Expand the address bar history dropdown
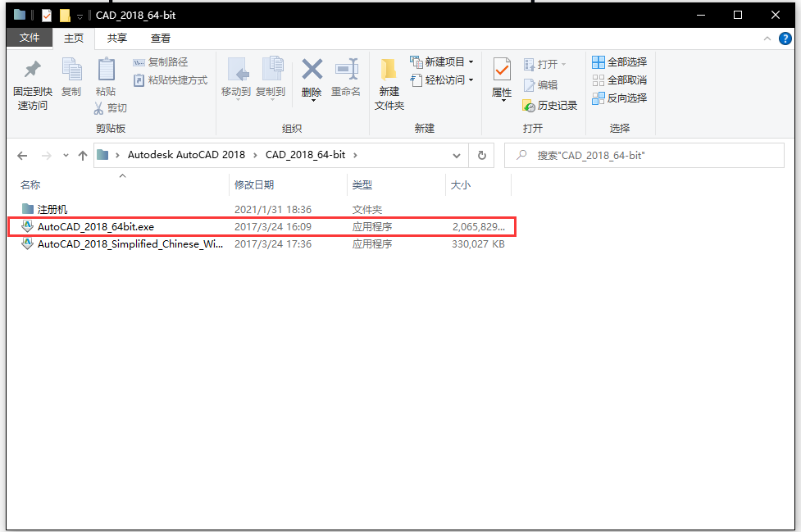 [457, 155]
